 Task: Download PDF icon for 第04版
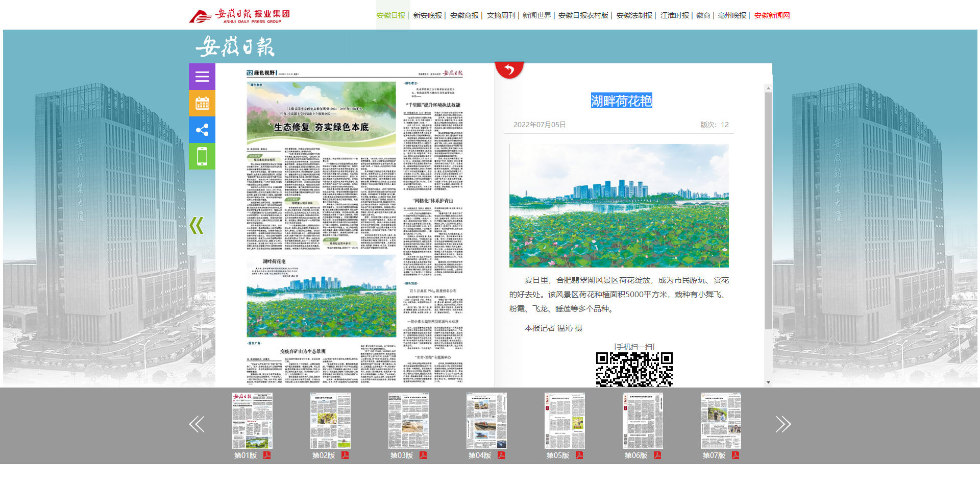coord(501,455)
